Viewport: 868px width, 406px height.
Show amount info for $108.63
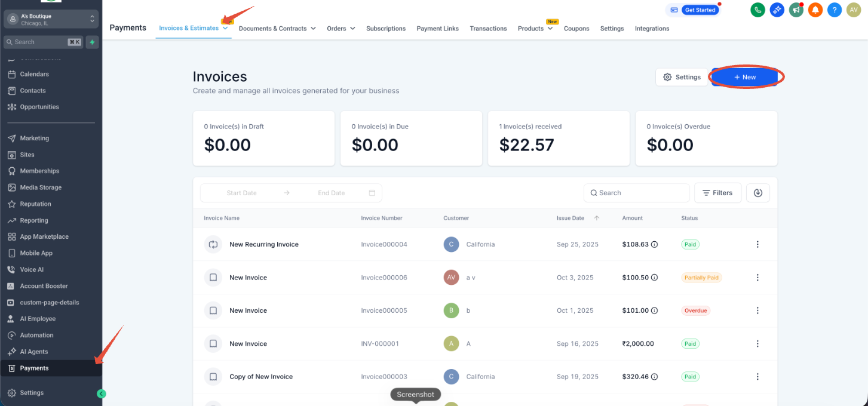654,244
